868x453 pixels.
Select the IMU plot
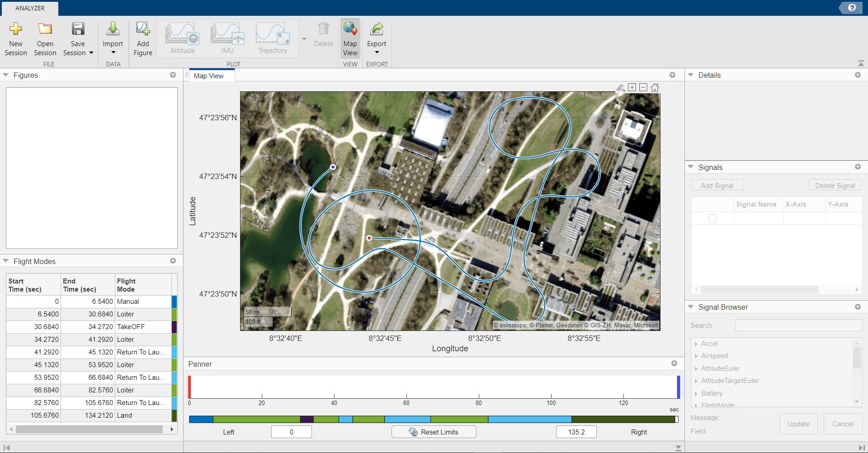tap(227, 38)
